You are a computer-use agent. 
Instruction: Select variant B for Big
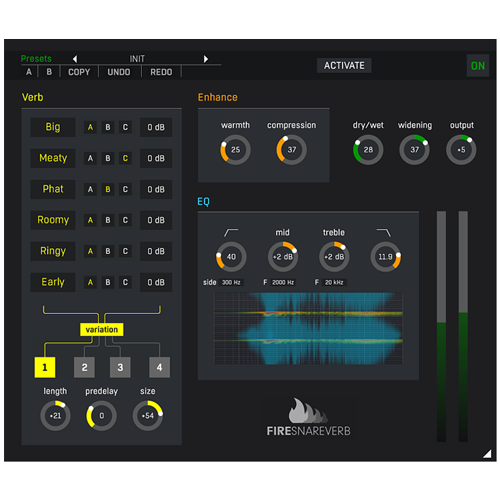[x=108, y=127]
